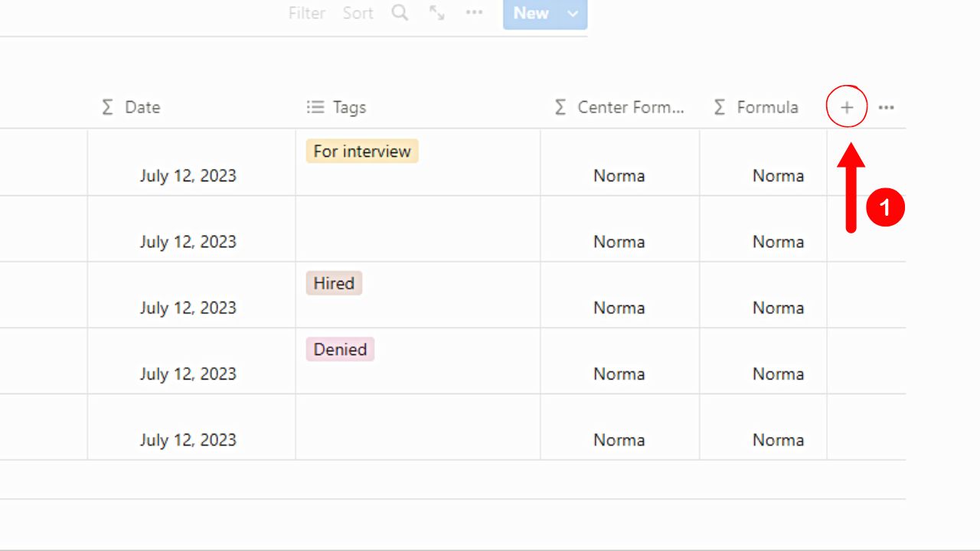The height and width of the screenshot is (551, 980).
Task: Click the Formula column header
Action: (768, 107)
